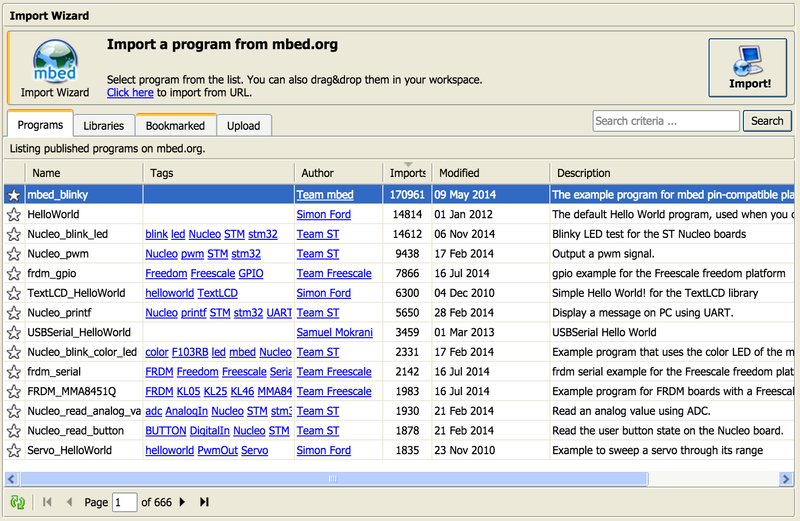This screenshot has width=800, height=521.
Task: Sort by the Modified column header
Action: (x=491, y=173)
